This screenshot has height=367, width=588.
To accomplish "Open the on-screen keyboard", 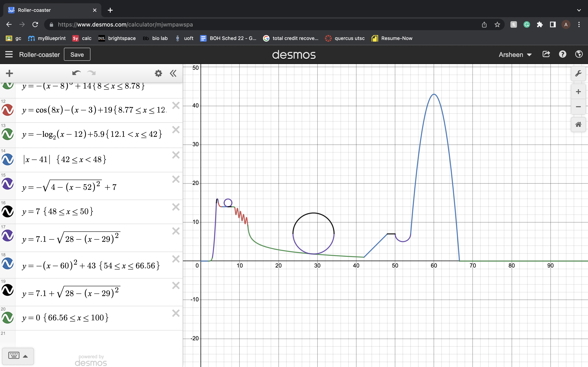I will (x=14, y=355).
